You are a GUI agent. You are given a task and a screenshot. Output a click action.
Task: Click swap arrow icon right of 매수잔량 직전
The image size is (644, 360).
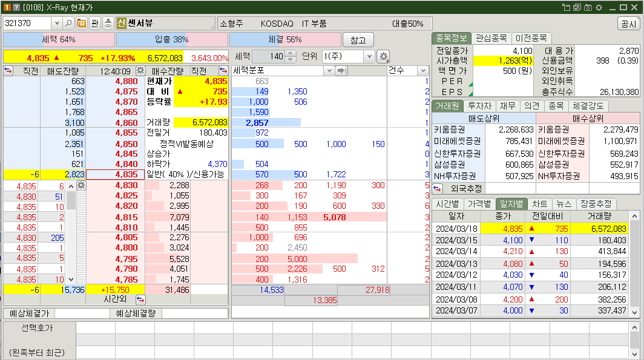pos(223,70)
